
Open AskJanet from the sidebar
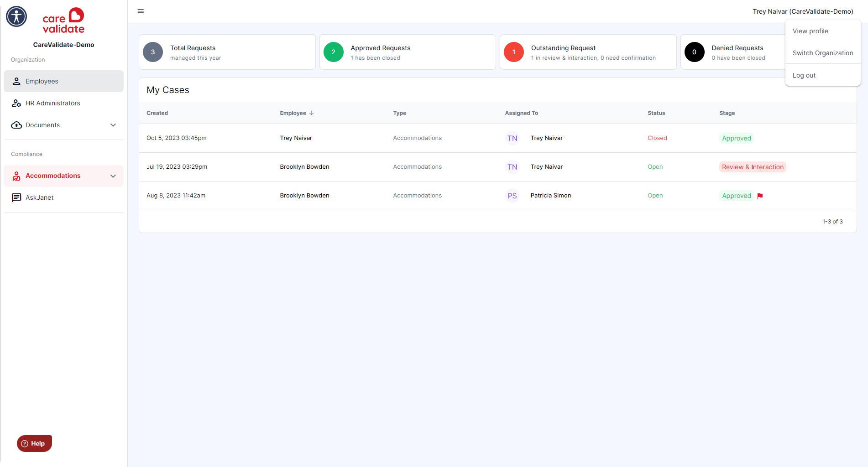(x=63, y=197)
